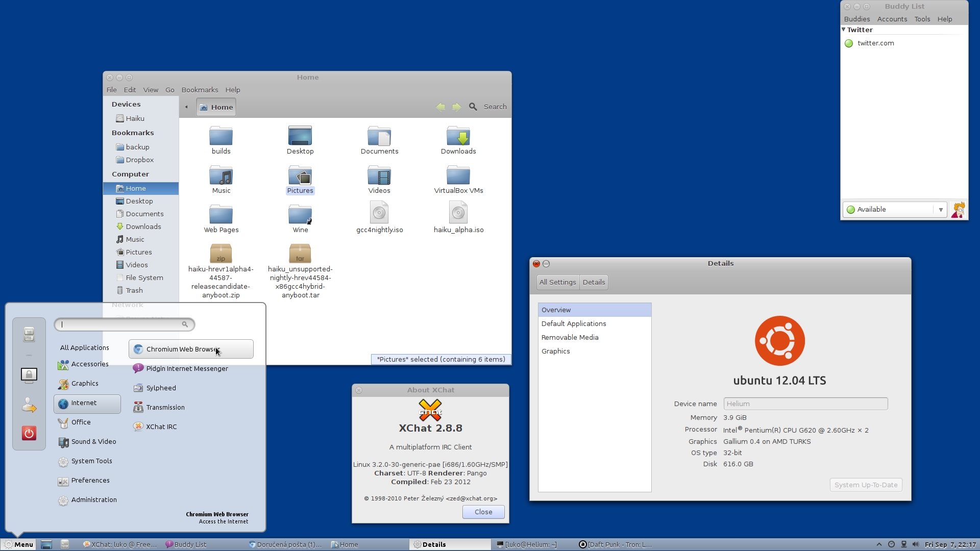Launch XChat IRC from menu

[x=191, y=427]
